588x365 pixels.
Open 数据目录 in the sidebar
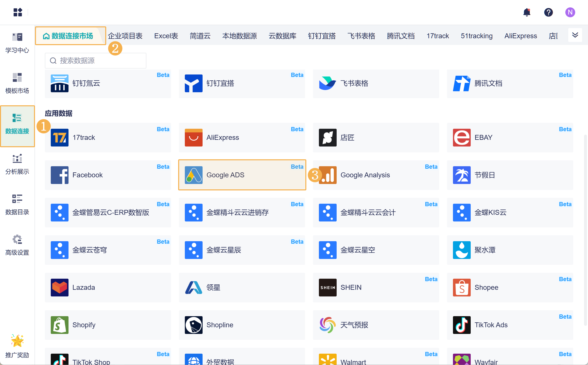(17, 205)
